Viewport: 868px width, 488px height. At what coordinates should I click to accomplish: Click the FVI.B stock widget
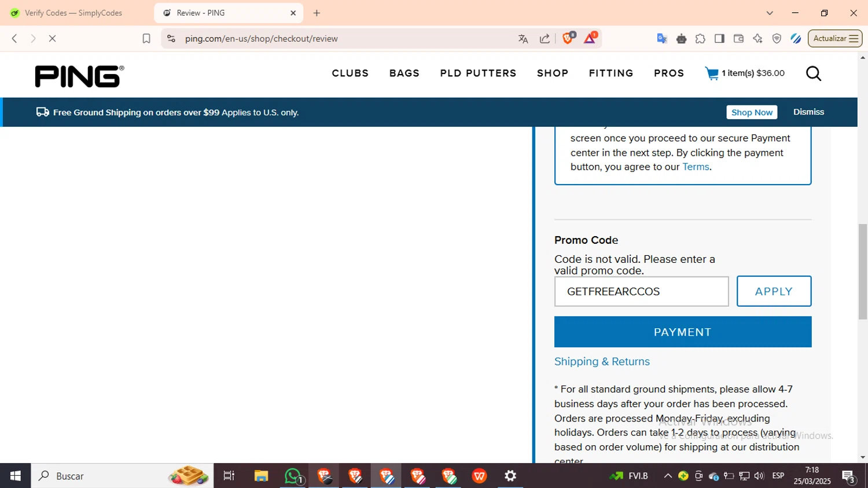point(628,476)
